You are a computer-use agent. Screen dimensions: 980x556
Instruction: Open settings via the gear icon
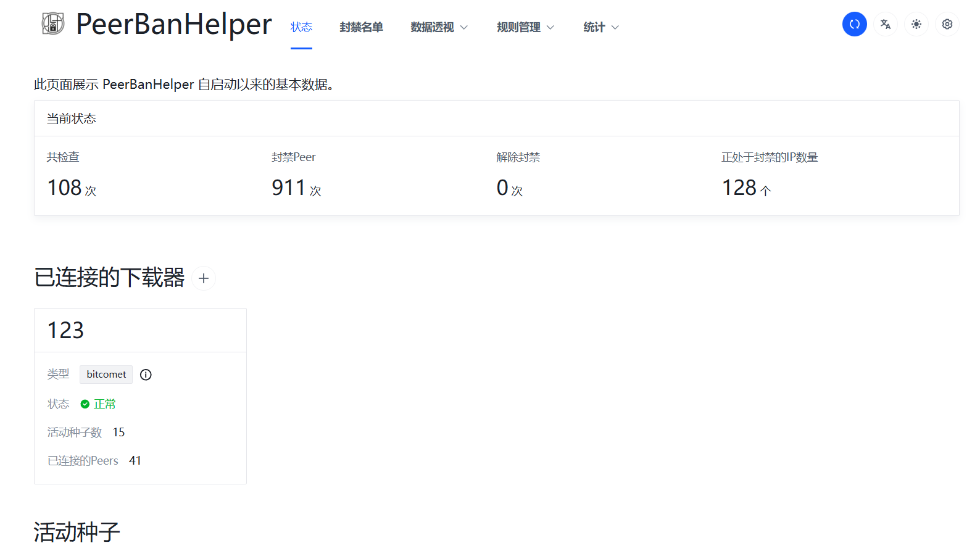[947, 24]
